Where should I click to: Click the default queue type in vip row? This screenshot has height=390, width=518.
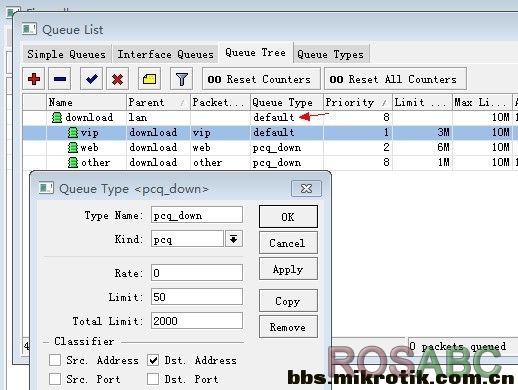pos(274,132)
